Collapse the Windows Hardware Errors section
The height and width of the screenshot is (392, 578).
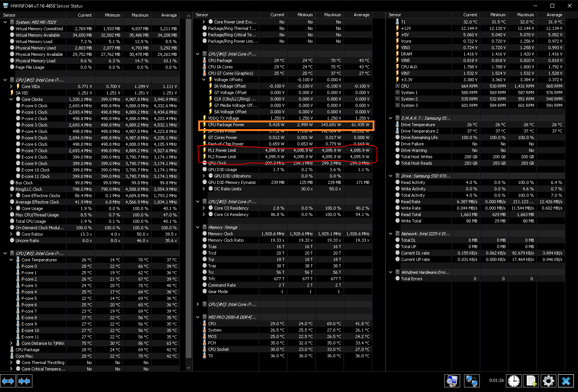pyautogui.click(x=390, y=272)
